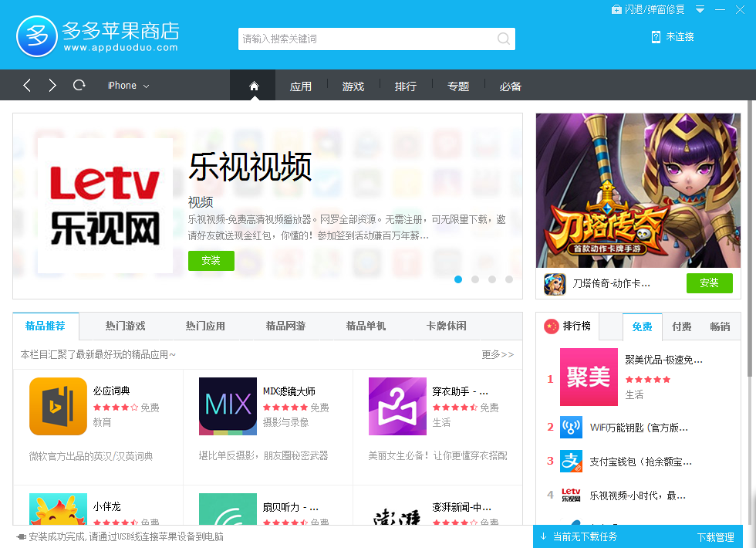This screenshot has height=548, width=756.
Task: Open the title bar dropdown menu arrow
Action: tap(700, 9)
